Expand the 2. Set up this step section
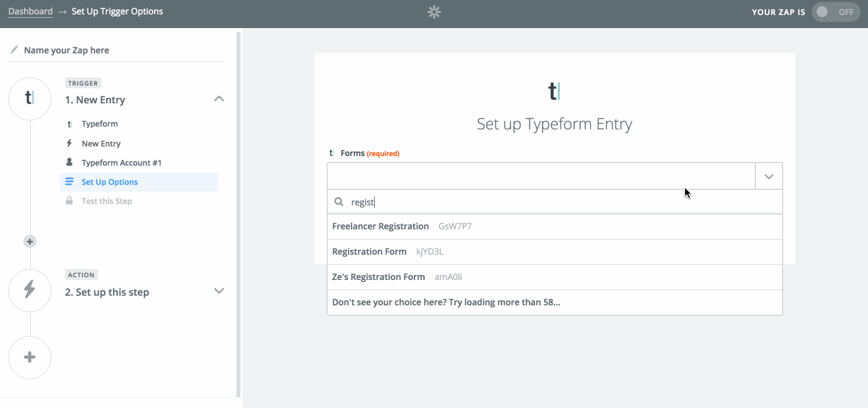Image resolution: width=868 pixels, height=408 pixels. click(219, 291)
